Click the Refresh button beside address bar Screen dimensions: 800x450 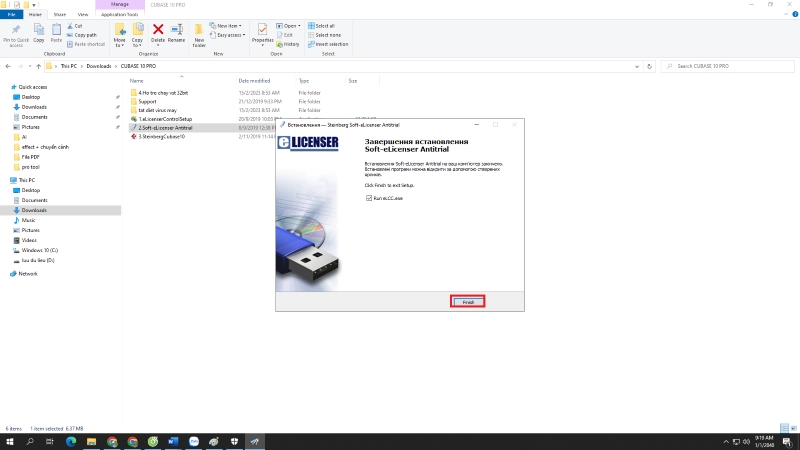tap(649, 66)
